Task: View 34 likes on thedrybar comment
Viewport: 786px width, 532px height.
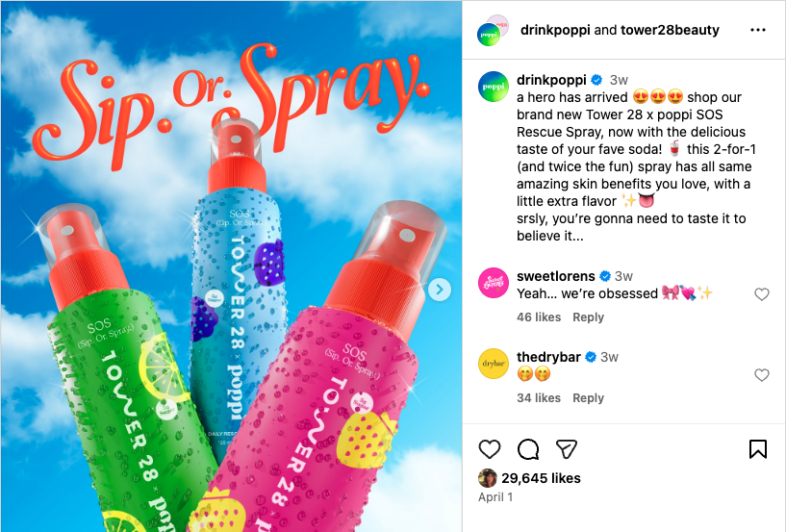Action: coord(539,398)
